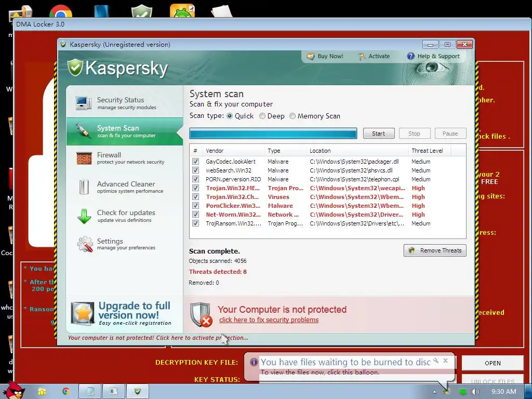This screenshot has height=399, width=532.
Task: Sort by Type column header
Action: pyautogui.click(x=286, y=151)
